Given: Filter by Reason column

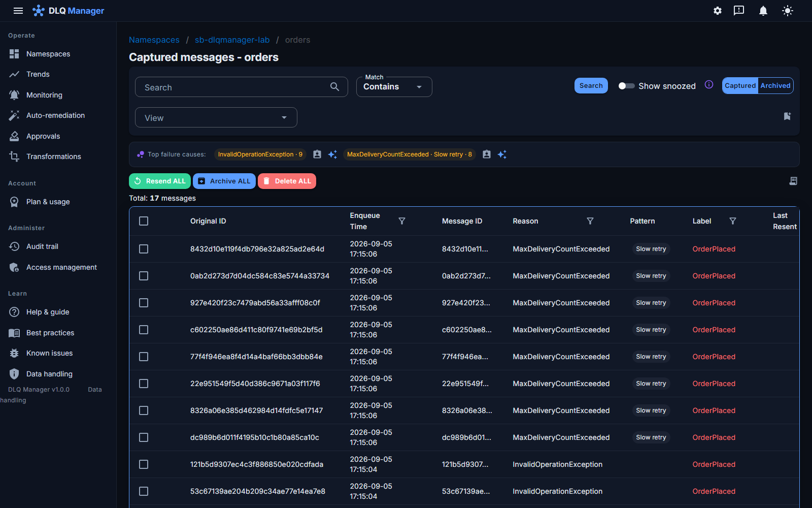Looking at the screenshot, I should [590, 221].
